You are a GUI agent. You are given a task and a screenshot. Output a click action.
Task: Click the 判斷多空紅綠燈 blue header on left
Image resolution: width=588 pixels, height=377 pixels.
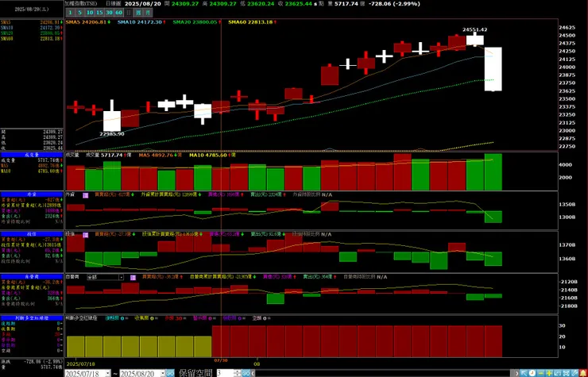pos(32,317)
